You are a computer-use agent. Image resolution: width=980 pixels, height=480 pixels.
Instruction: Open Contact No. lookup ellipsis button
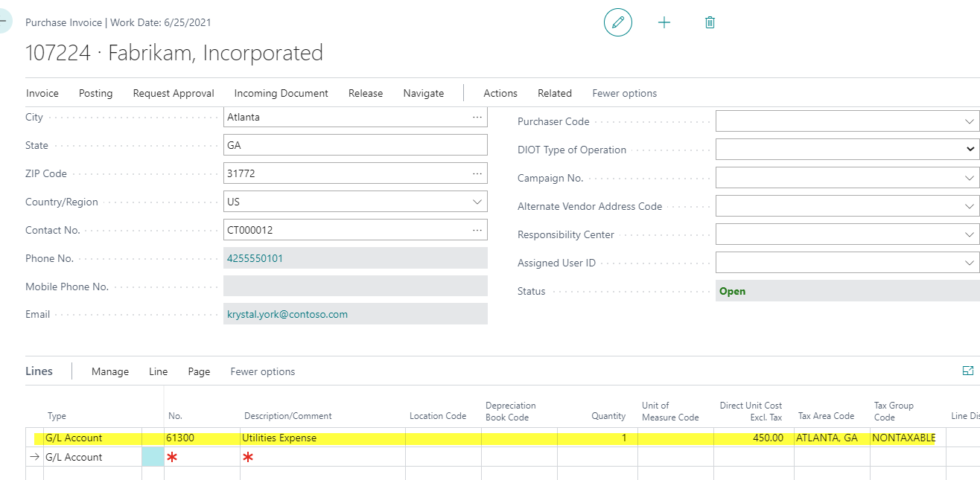(477, 230)
